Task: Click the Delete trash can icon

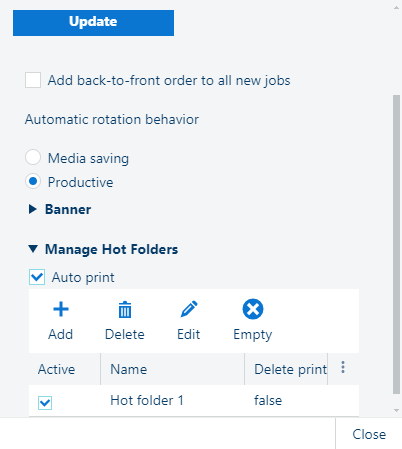Action: 125,309
